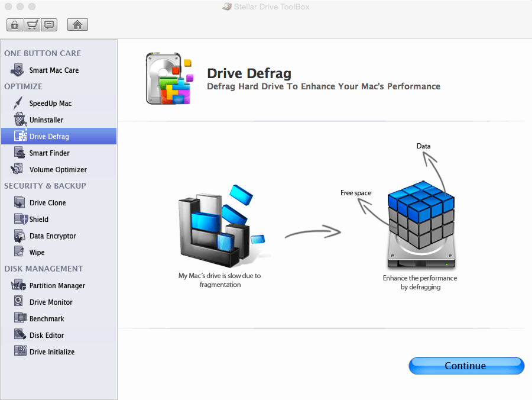532x400 pixels.
Task: Click the Shield icon in sidebar
Action: coord(21,219)
